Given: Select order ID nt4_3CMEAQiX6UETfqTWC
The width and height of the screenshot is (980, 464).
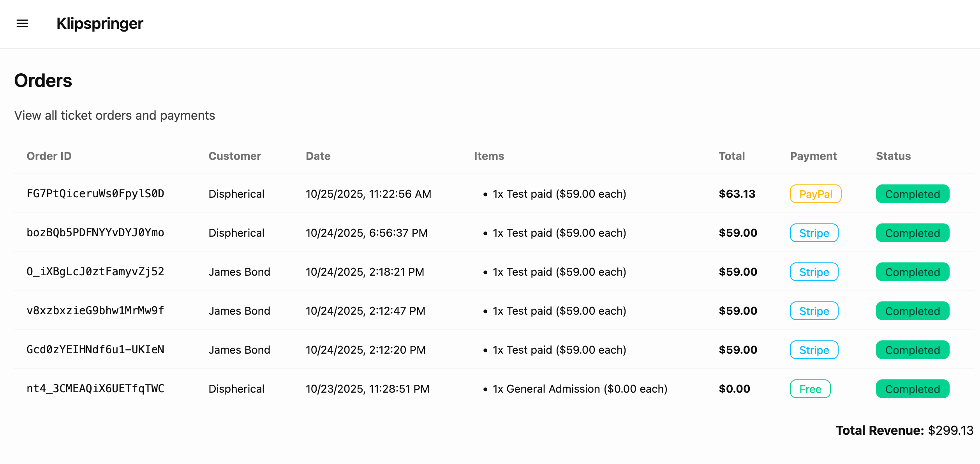Looking at the screenshot, I should coord(95,389).
